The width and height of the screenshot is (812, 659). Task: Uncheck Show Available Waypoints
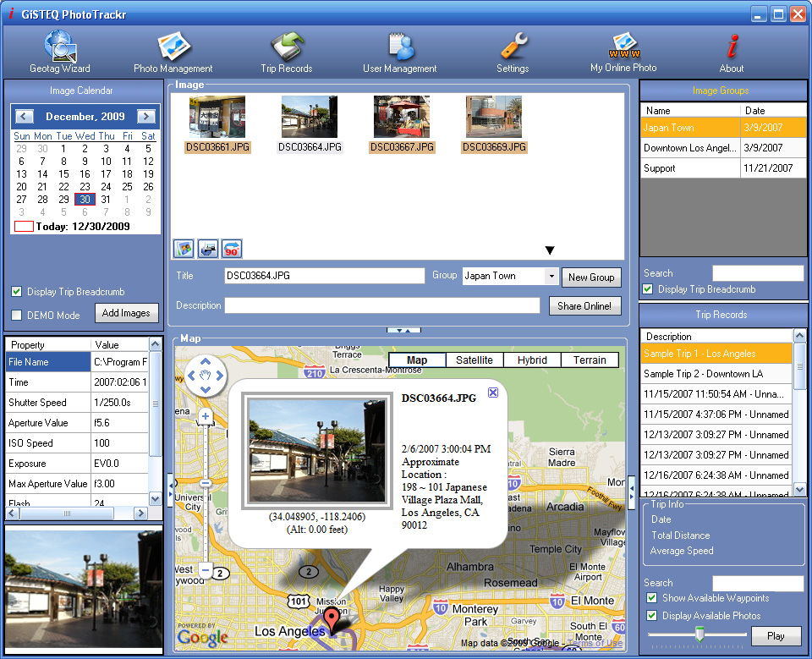(652, 598)
